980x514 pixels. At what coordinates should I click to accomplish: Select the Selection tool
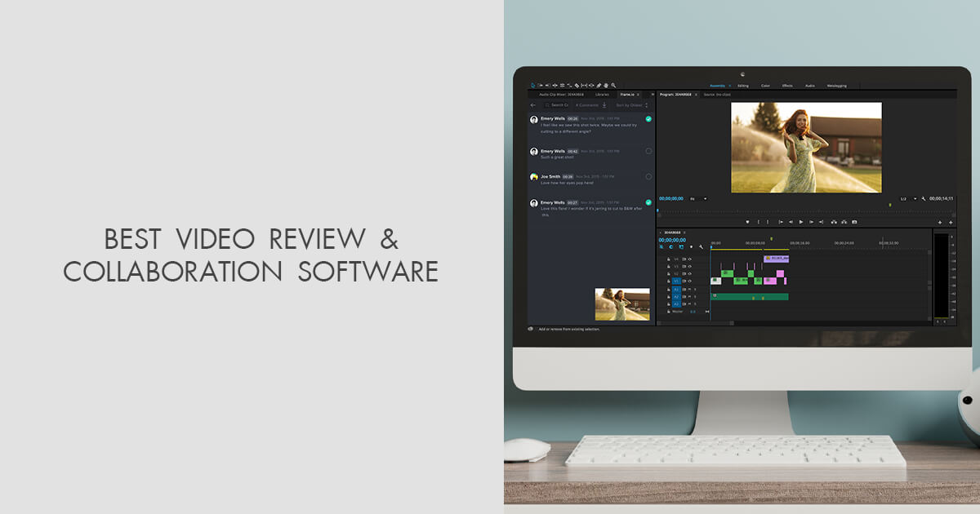tap(533, 86)
